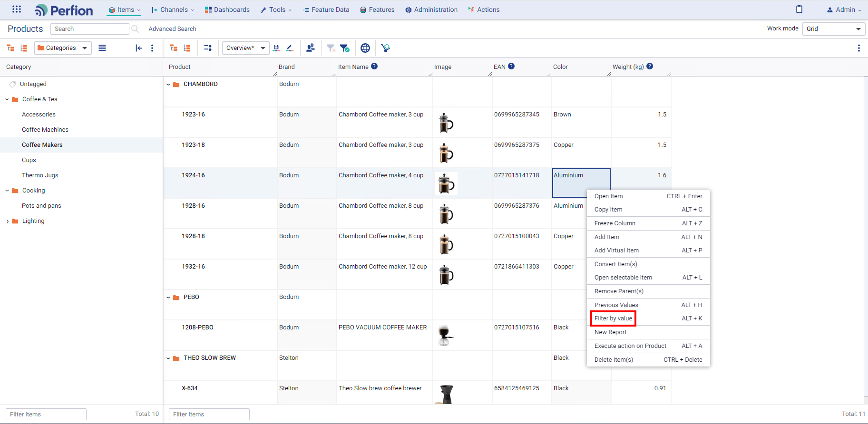Image resolution: width=868 pixels, height=424 pixels.
Task: Click the users icon in the grid toolbar
Action: [311, 48]
